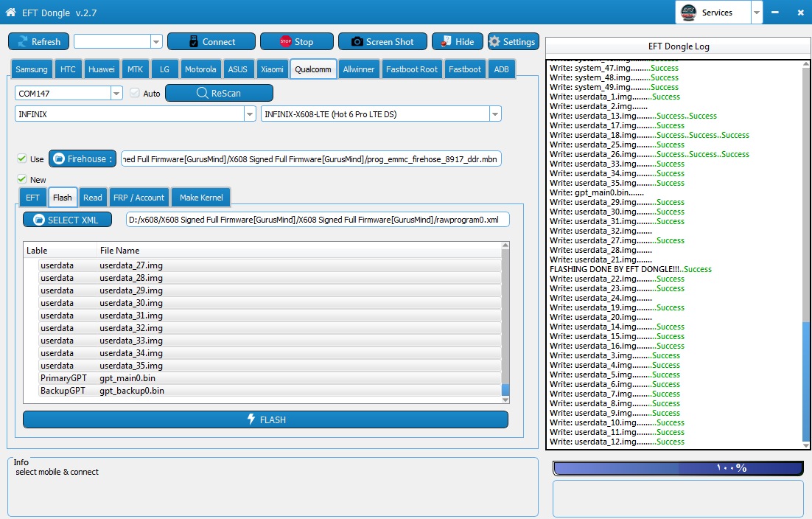Click the folder icon on Firehouse button
This screenshot has height=519, width=812.
coord(59,159)
